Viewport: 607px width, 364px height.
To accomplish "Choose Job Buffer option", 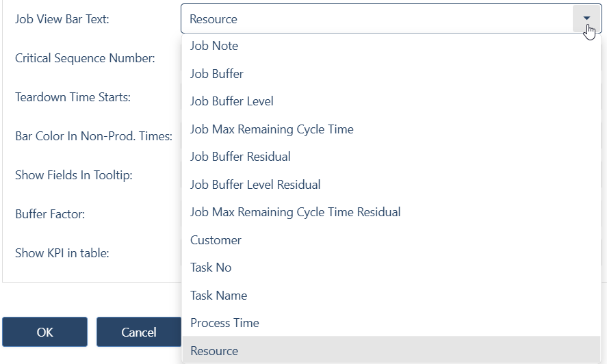I will (x=391, y=74).
